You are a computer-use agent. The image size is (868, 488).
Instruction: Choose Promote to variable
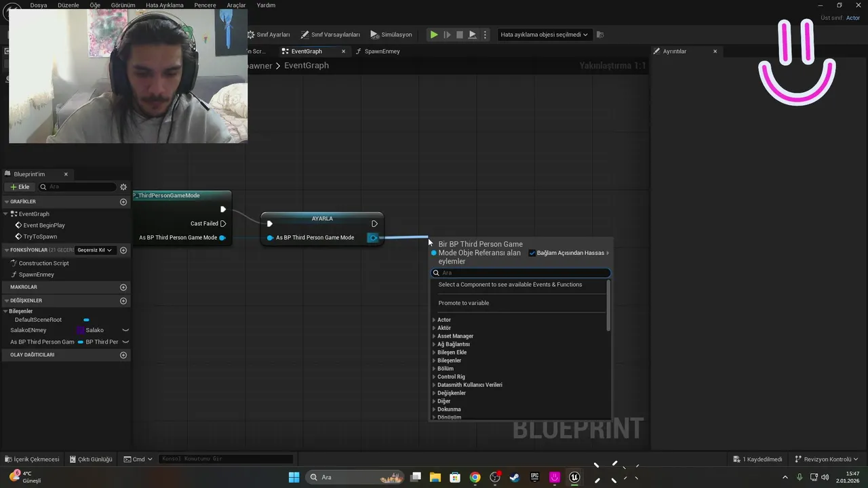(464, 303)
